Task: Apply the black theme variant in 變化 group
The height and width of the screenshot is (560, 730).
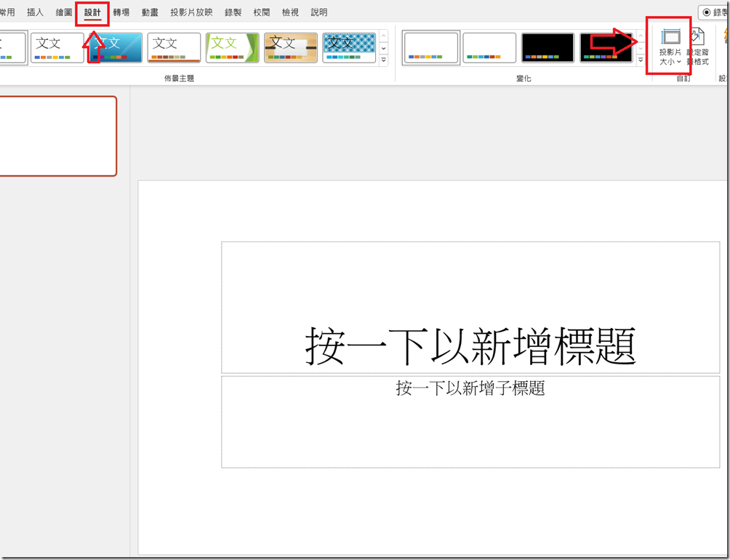Action: 547,47
